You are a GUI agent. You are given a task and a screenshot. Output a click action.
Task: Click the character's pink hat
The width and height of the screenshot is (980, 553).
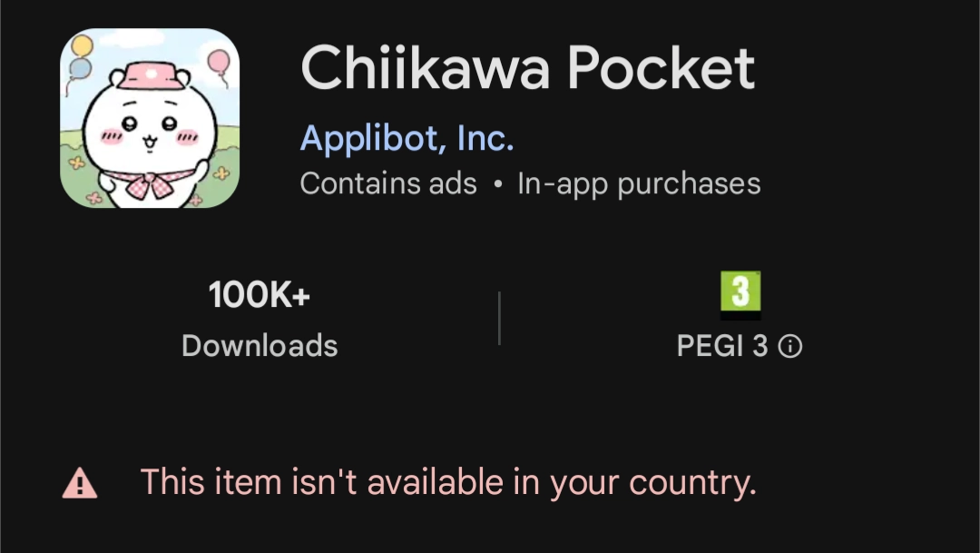150,75
